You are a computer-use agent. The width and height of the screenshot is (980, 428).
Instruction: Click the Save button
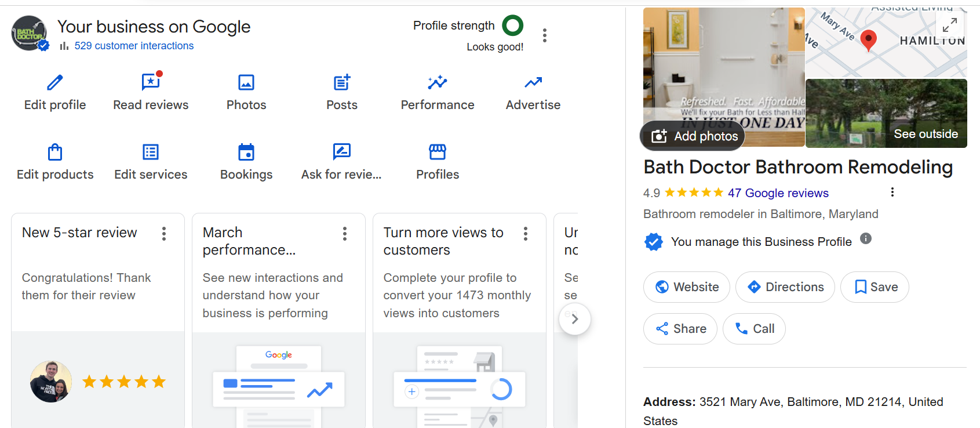[x=875, y=287]
